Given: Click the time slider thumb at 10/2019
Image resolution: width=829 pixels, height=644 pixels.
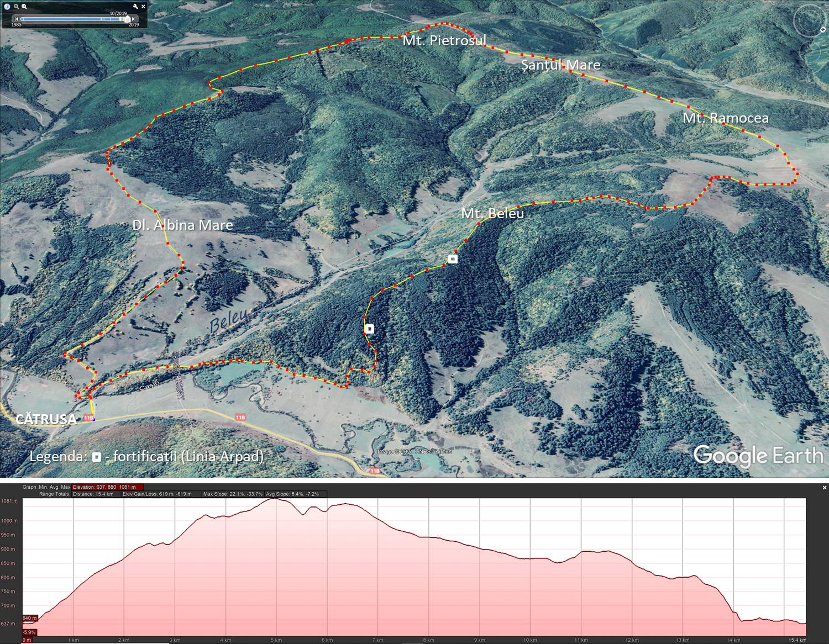Looking at the screenshot, I should point(126,19).
